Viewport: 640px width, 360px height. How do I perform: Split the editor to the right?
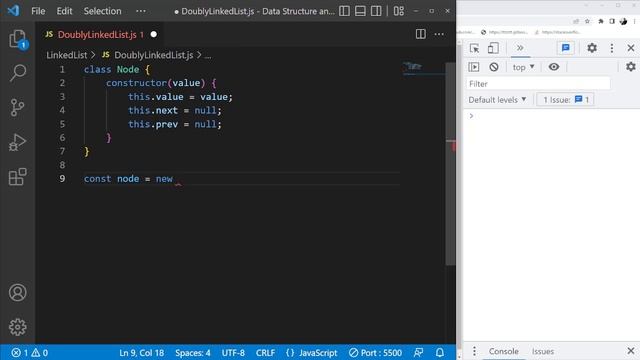[420, 34]
